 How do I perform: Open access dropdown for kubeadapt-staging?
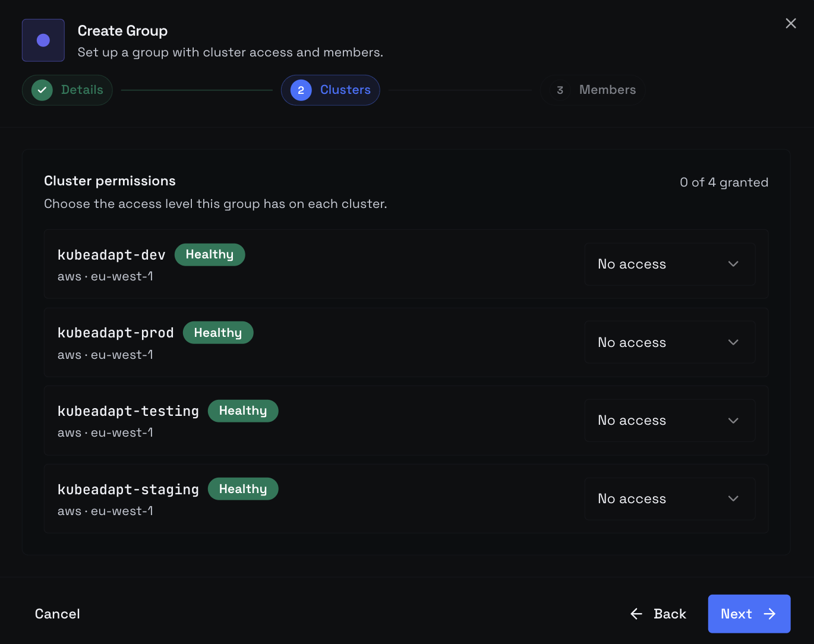pos(670,499)
